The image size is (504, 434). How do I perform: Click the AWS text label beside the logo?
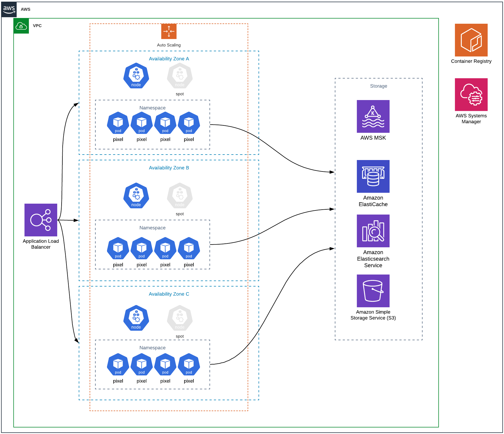(26, 9)
